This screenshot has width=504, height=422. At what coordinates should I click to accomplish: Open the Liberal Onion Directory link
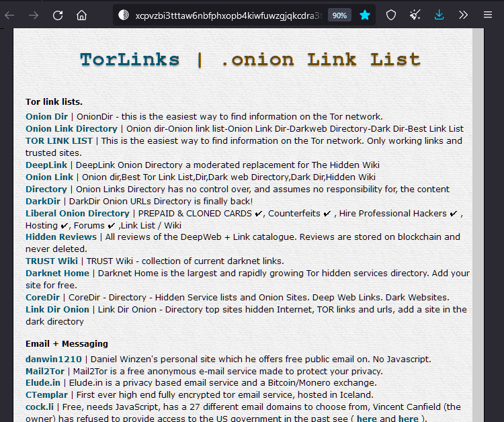(77, 214)
